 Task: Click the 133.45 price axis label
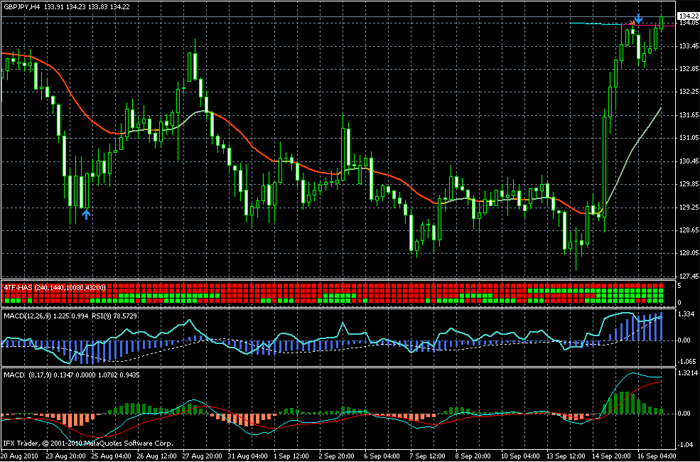click(x=688, y=46)
